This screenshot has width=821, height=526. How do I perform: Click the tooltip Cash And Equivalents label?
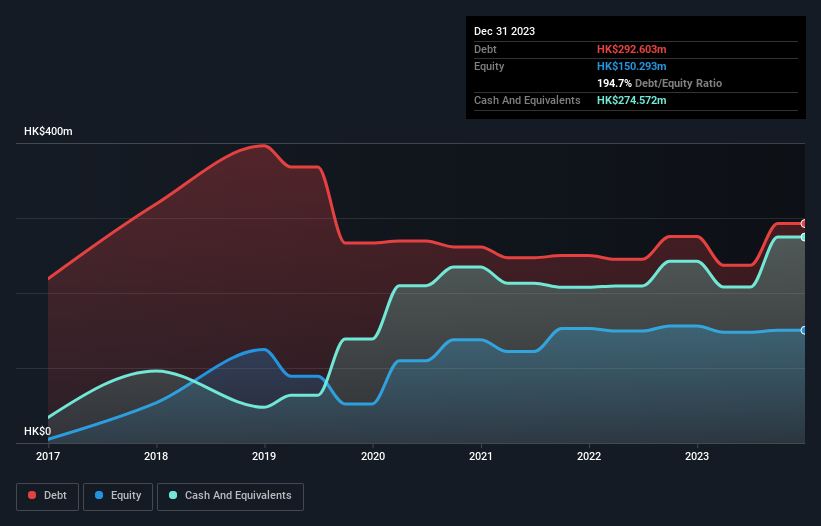(x=527, y=100)
